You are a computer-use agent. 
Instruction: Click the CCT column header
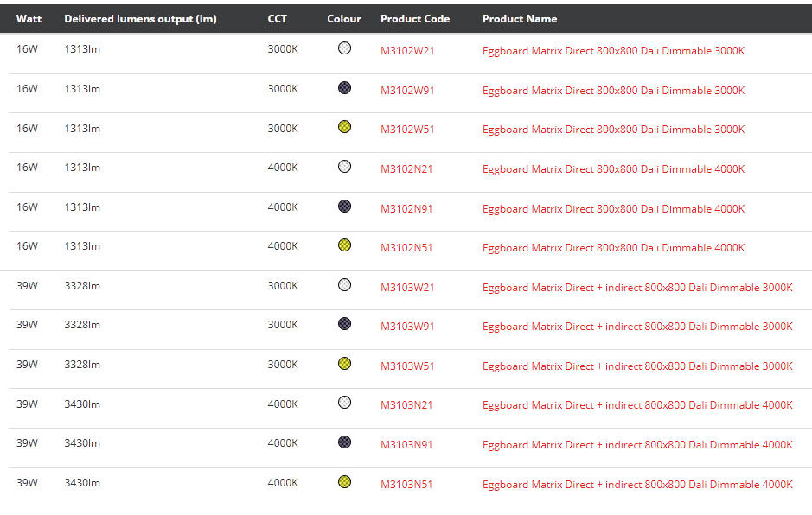pyautogui.click(x=277, y=19)
